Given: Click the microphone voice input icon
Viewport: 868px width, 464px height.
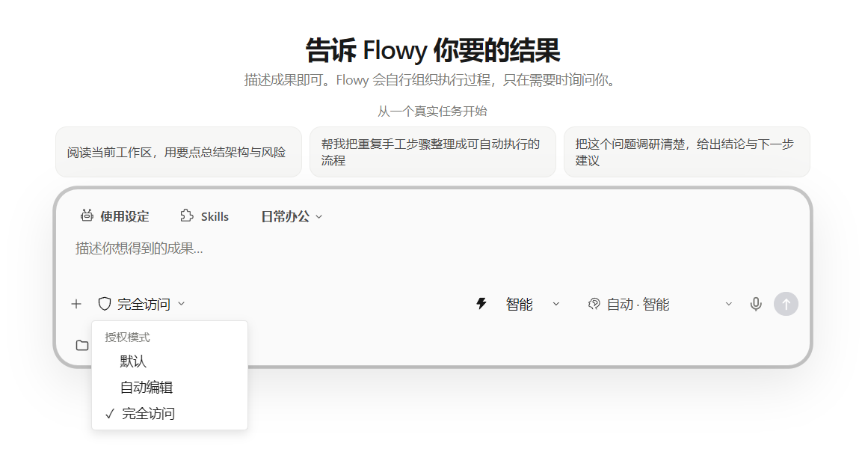Looking at the screenshot, I should coord(756,304).
